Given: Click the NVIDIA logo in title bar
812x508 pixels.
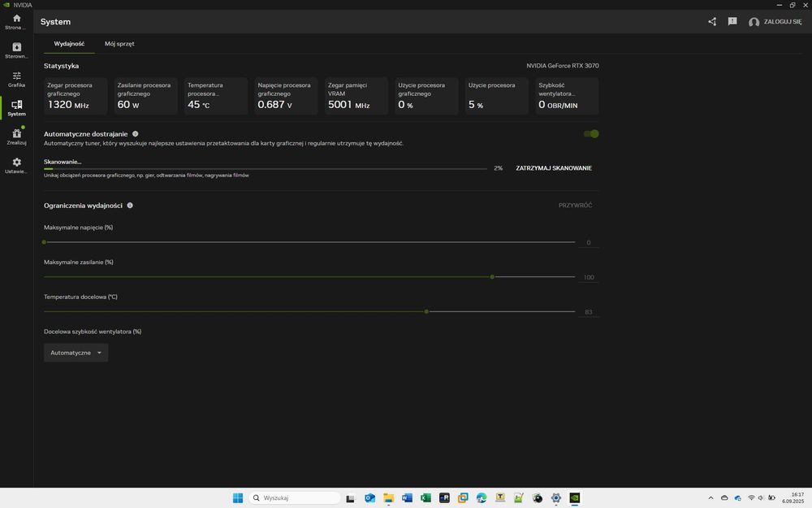Looking at the screenshot, I should [6, 5].
